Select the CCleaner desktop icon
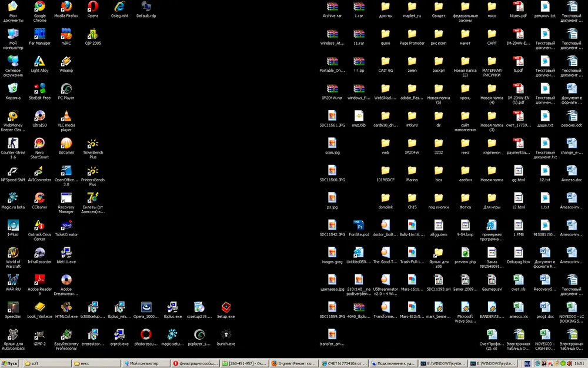Viewport: 588px width, 368px height. [x=39, y=198]
